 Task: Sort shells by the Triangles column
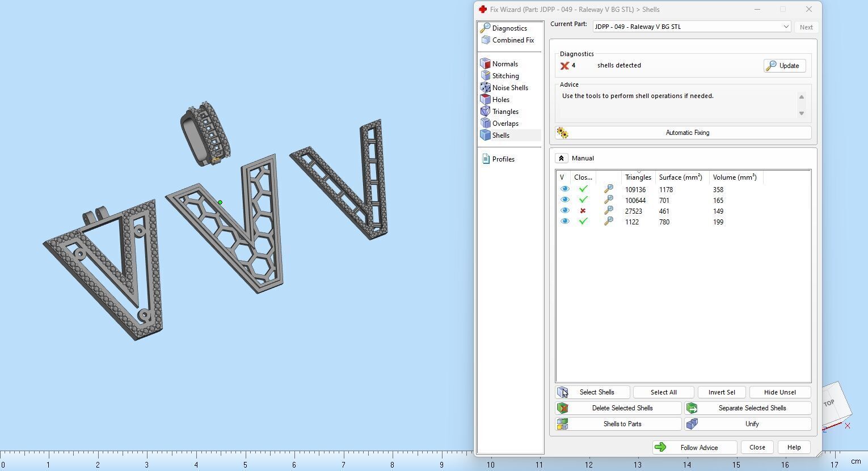638,177
